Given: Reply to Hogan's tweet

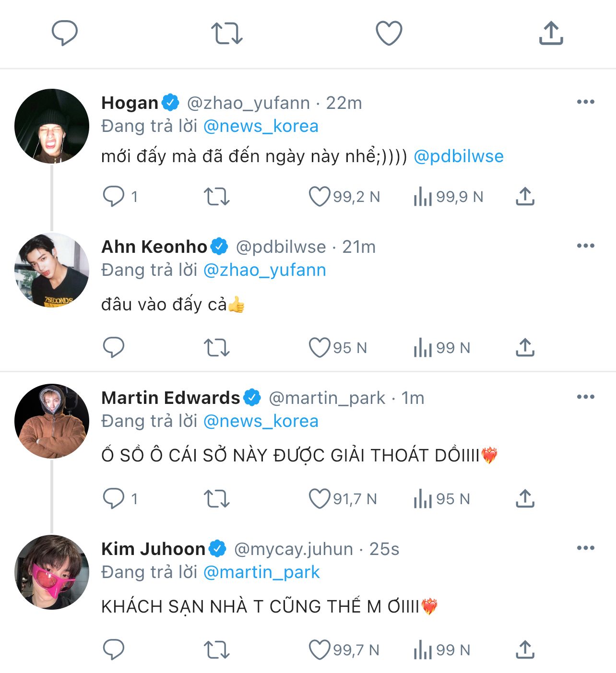Looking at the screenshot, I should click(114, 196).
